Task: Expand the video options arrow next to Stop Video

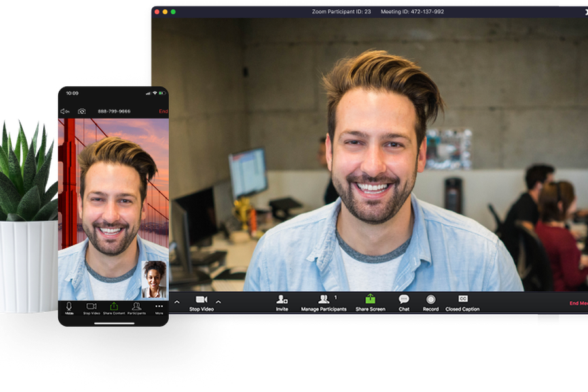Action: click(218, 302)
